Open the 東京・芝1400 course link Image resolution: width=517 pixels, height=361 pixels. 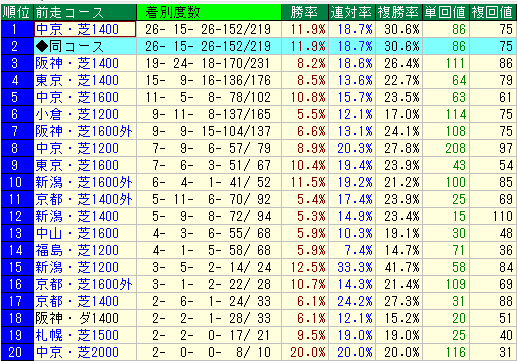coord(77,80)
